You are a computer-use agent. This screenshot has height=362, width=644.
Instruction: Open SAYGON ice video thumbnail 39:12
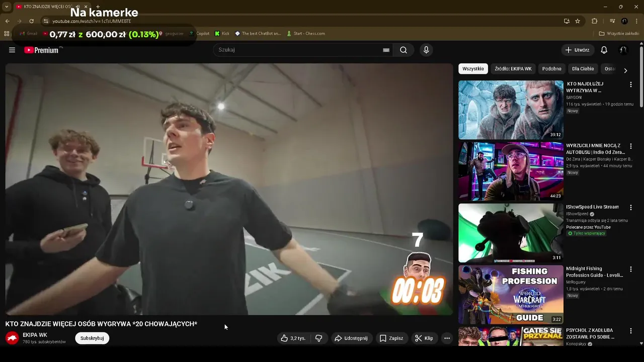point(511,110)
